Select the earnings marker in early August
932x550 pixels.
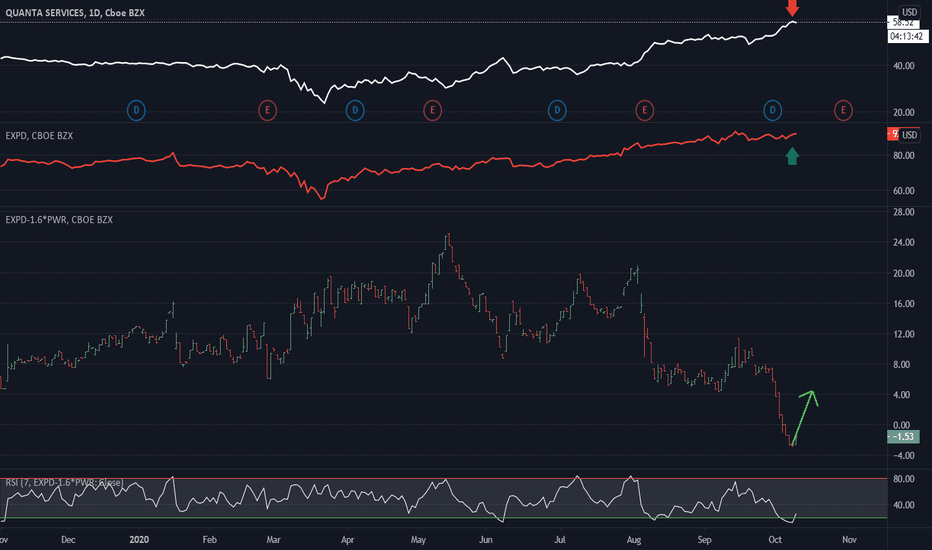tap(644, 110)
